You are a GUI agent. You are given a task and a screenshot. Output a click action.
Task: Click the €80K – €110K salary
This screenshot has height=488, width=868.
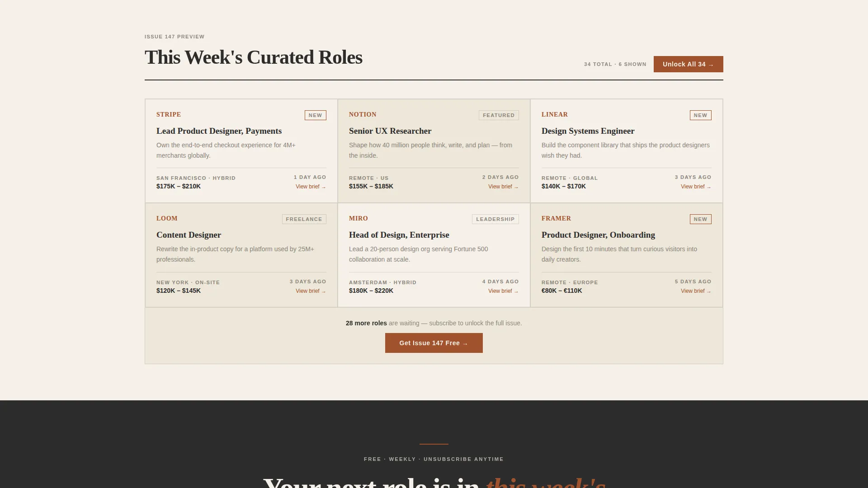tap(562, 291)
